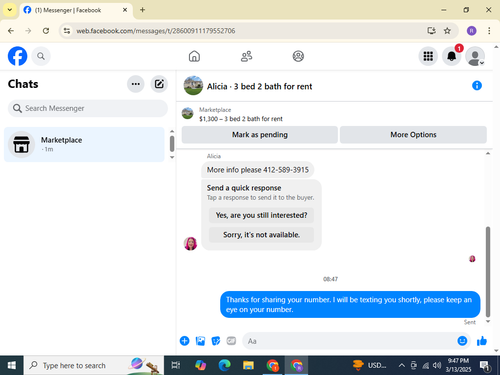
Task: Reload the page with refresh icon
Action: coord(46,31)
